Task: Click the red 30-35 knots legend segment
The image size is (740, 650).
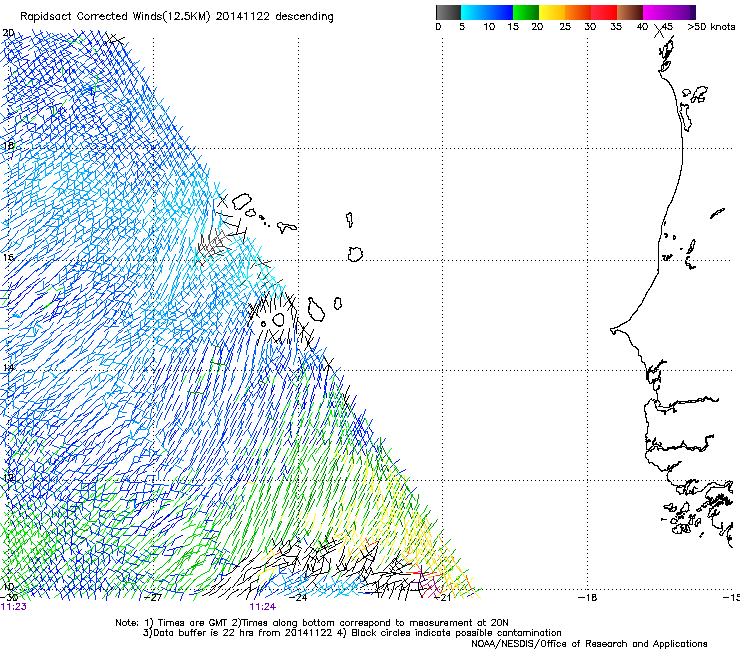Action: click(x=604, y=12)
